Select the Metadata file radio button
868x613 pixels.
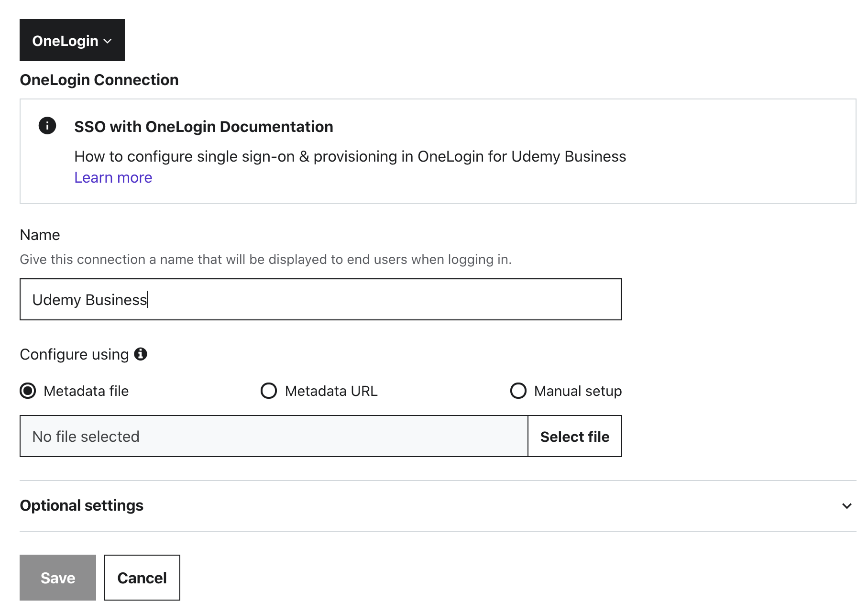pos(28,391)
